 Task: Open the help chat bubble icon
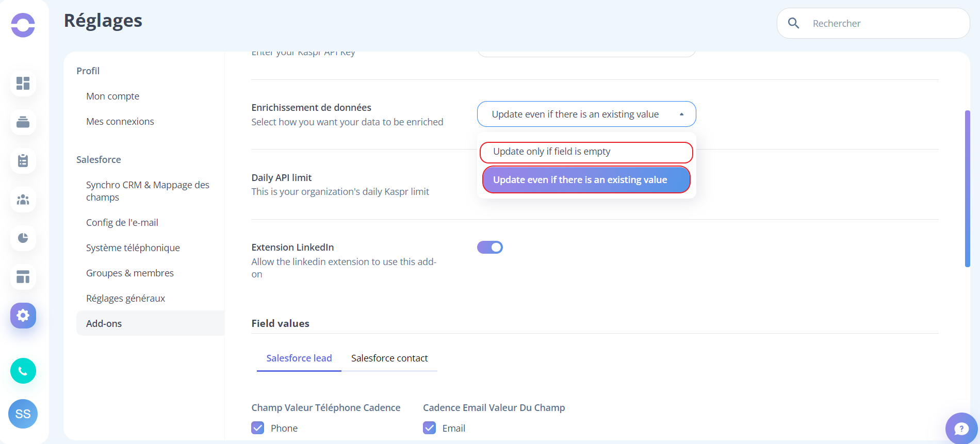(961, 429)
